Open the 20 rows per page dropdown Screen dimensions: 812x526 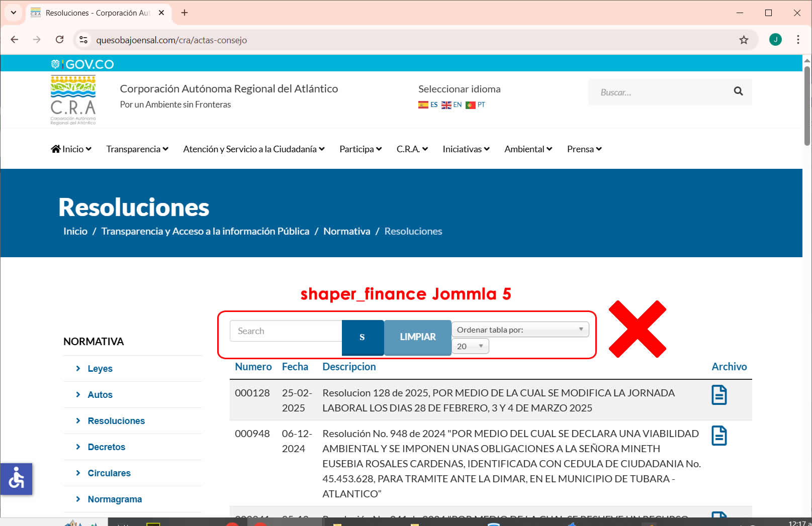[x=470, y=346]
